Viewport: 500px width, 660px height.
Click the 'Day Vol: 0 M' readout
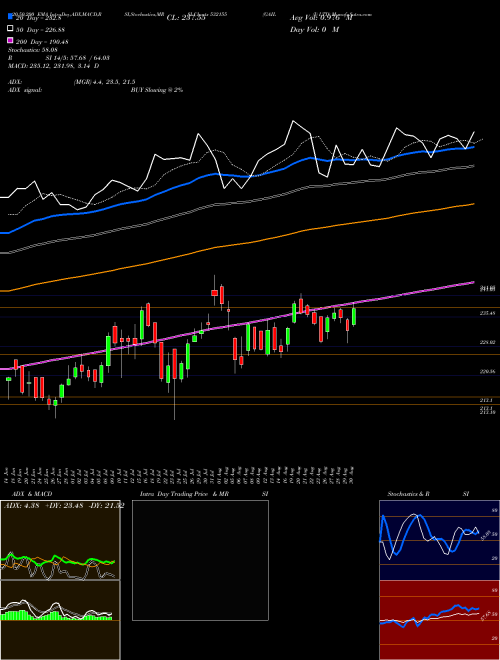click(314, 30)
